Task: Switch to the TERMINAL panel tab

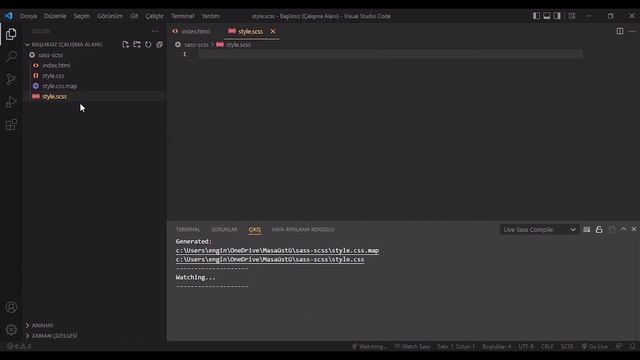Action: point(188,229)
